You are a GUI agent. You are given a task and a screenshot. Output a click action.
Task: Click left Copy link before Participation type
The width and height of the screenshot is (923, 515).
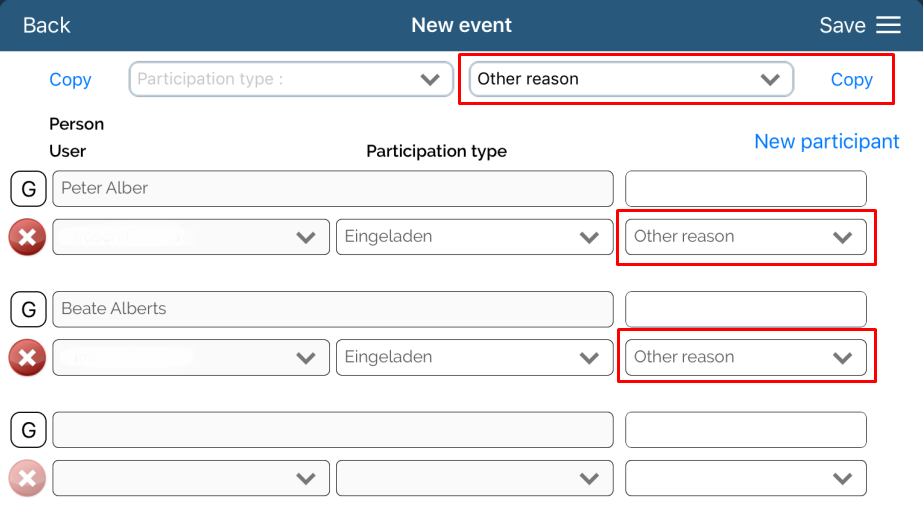tap(70, 80)
